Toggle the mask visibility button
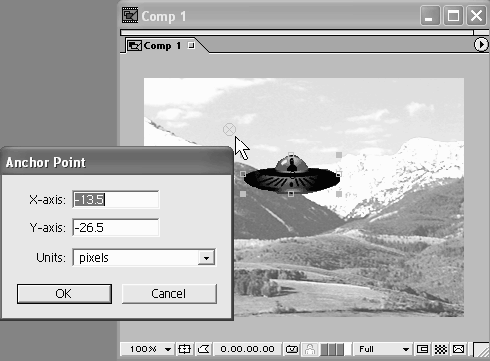Viewport: 490px width, 361px height. click(x=204, y=349)
